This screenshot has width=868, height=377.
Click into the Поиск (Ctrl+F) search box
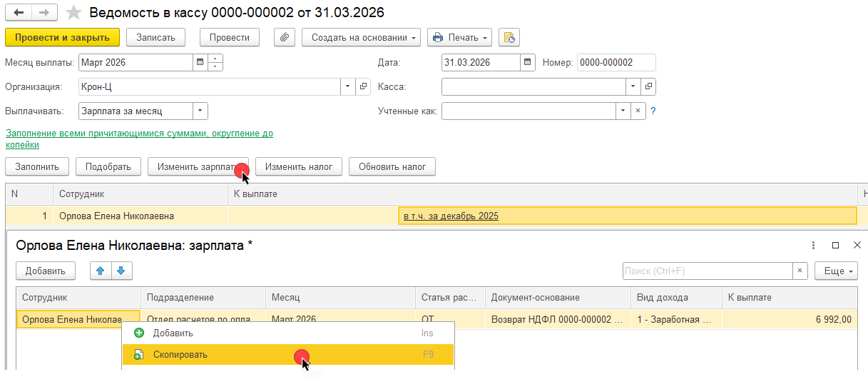click(708, 271)
